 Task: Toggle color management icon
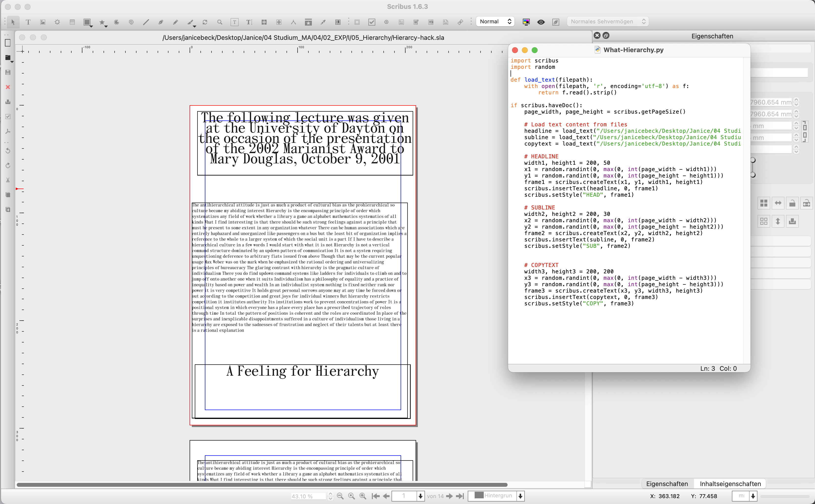pos(526,22)
